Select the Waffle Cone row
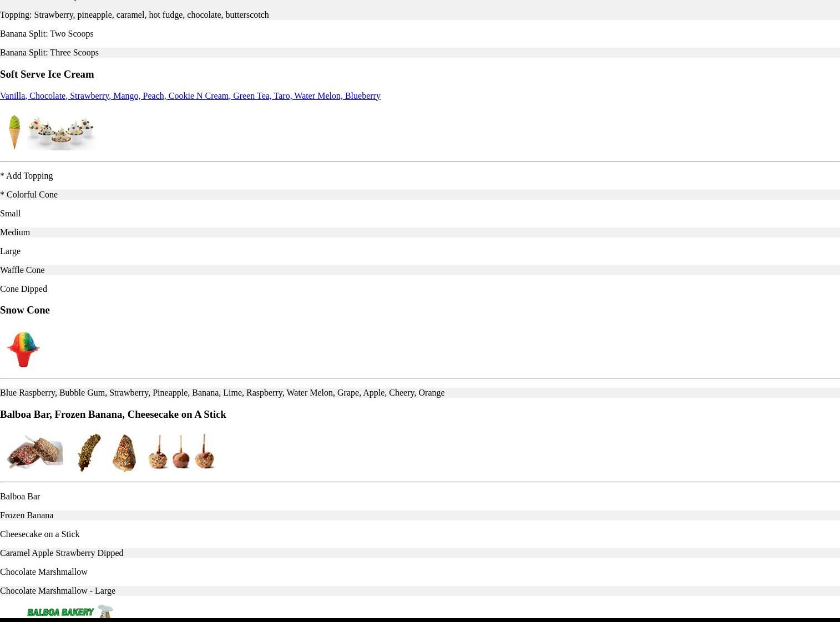This screenshot has width=840, height=622. (x=22, y=270)
